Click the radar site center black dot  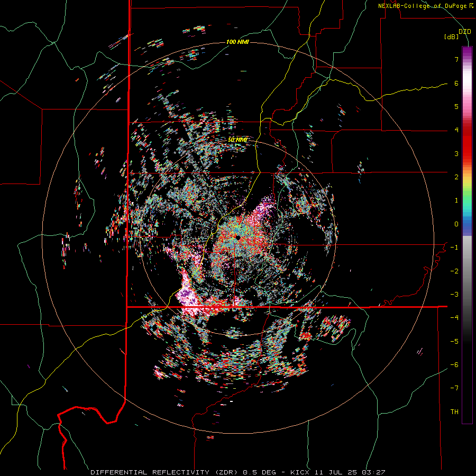coord(237,237)
